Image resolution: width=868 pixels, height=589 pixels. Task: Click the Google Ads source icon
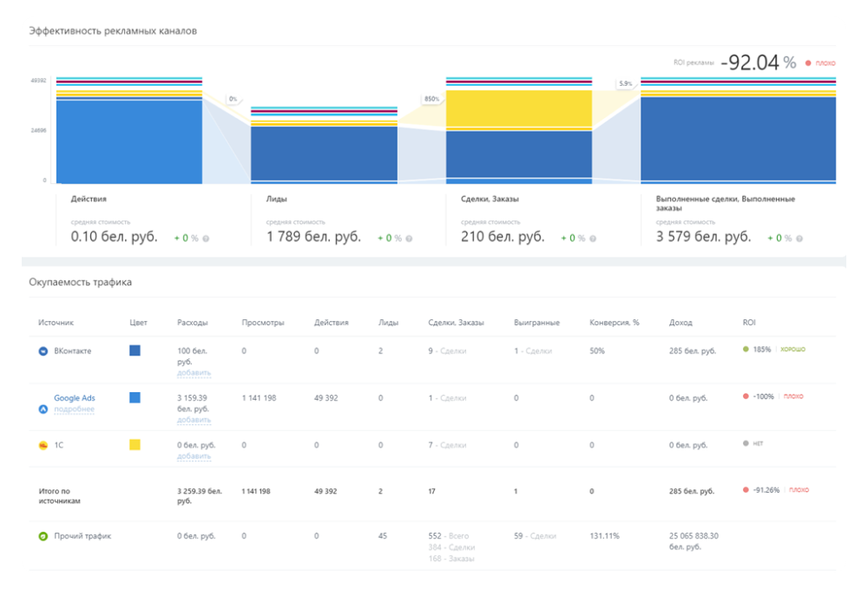pos(43,408)
